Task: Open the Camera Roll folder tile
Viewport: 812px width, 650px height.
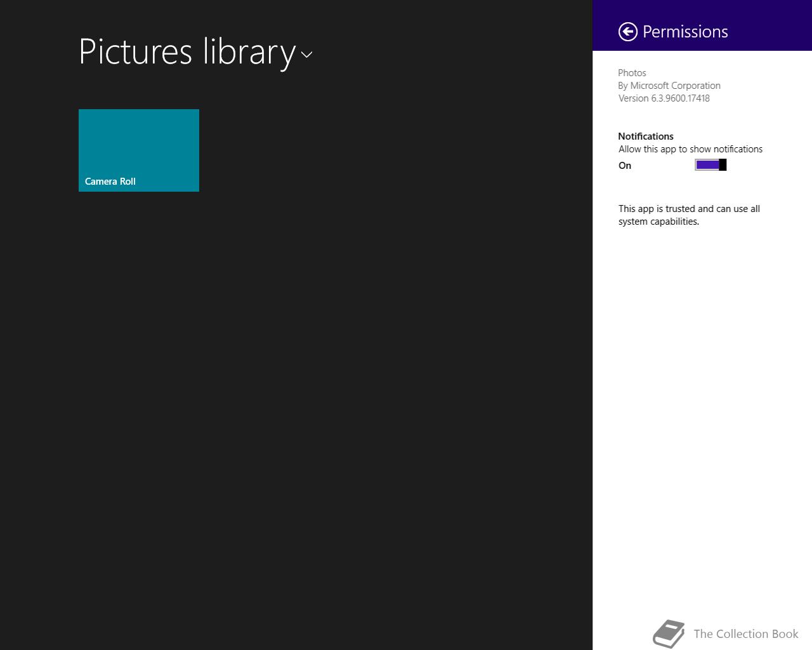Action: click(x=139, y=150)
